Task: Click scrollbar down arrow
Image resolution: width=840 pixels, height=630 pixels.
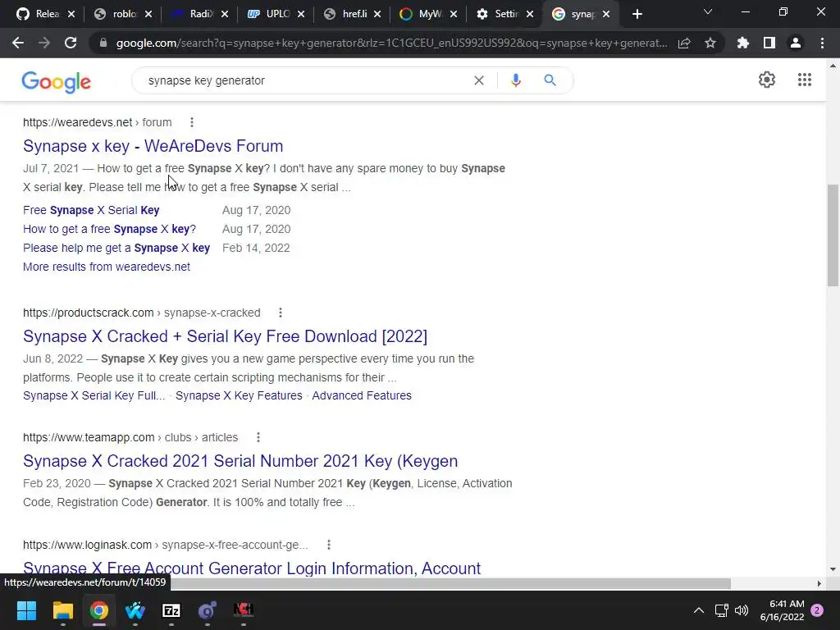Action: click(833, 569)
